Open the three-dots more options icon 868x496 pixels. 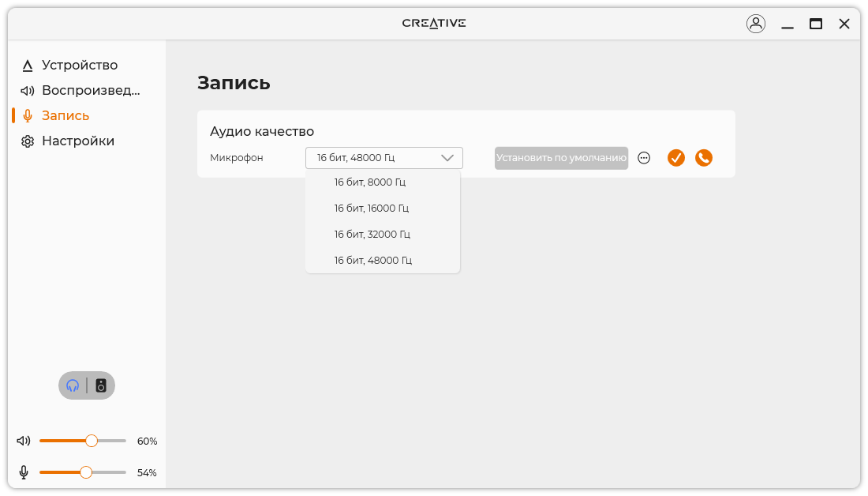[644, 158]
